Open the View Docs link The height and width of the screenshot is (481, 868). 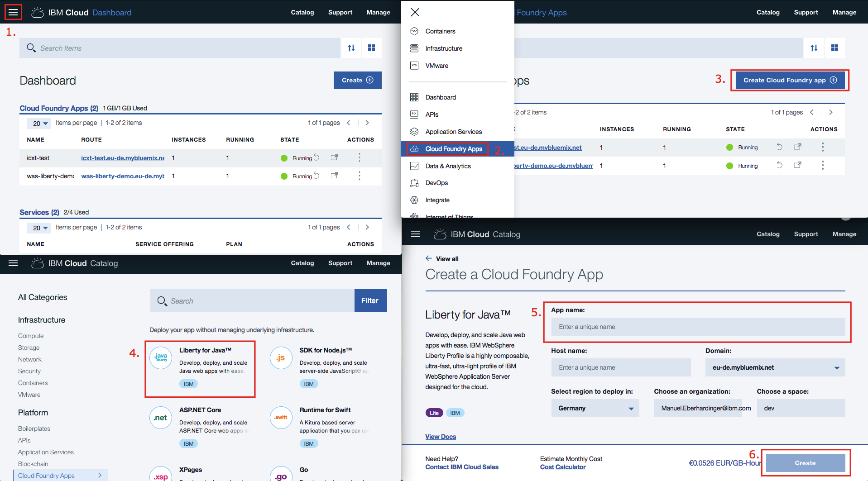(x=441, y=437)
